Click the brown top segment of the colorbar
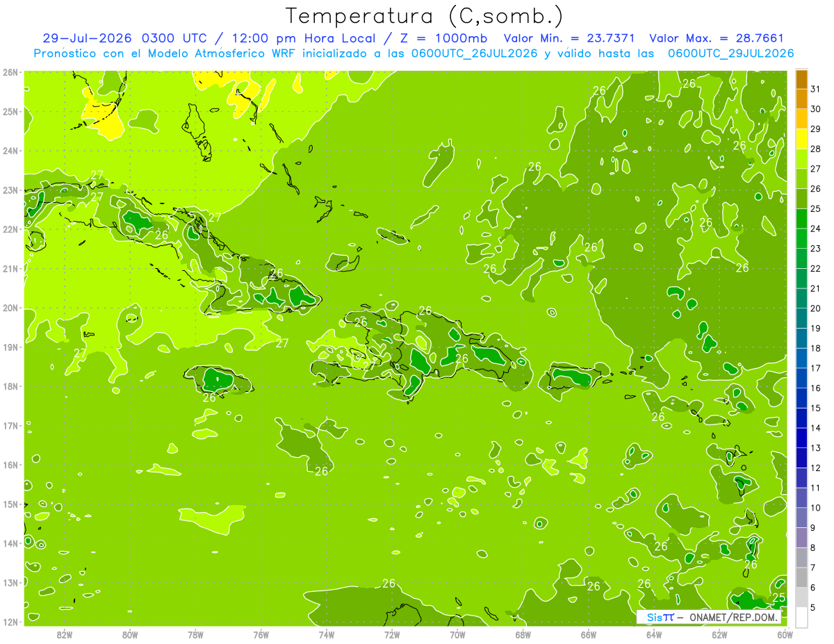Screen dimensions: 834x644 pos(801,79)
